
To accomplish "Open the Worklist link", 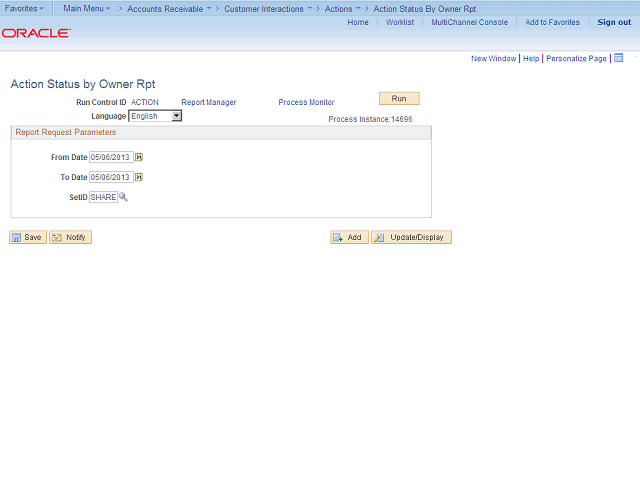I will coord(400,22).
